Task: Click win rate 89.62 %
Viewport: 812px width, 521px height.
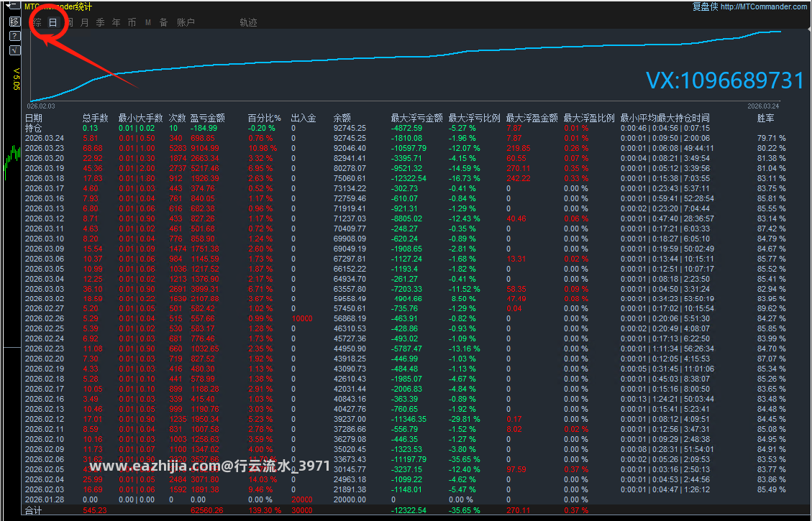Action: pos(771,309)
